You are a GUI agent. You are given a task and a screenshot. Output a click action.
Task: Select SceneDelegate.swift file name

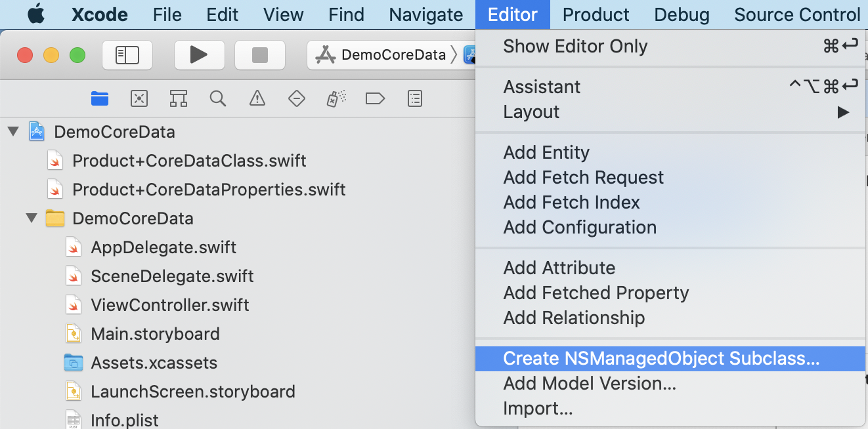point(172,276)
